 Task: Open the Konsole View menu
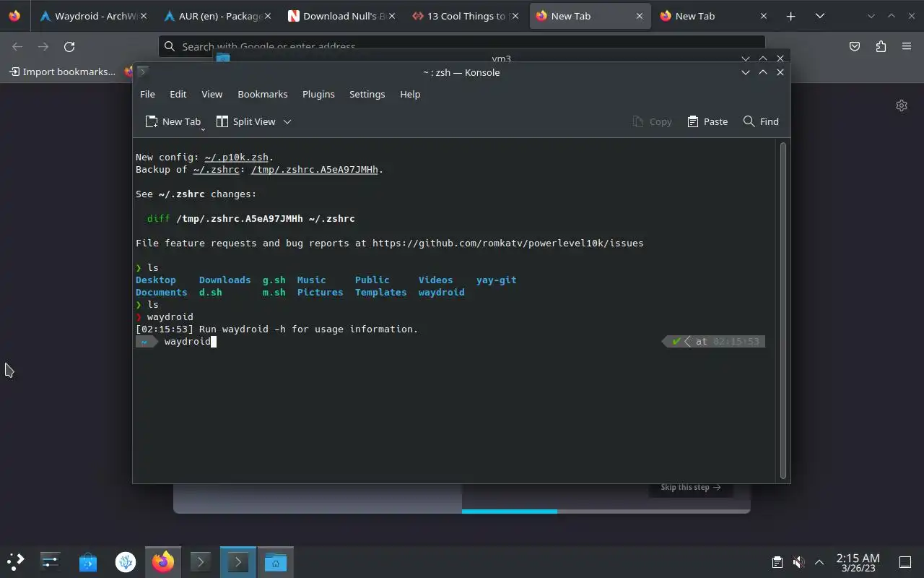pyautogui.click(x=212, y=94)
